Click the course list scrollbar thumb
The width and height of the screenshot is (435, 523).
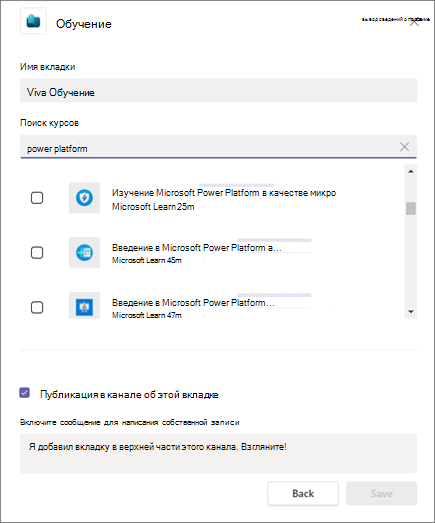pos(411,208)
